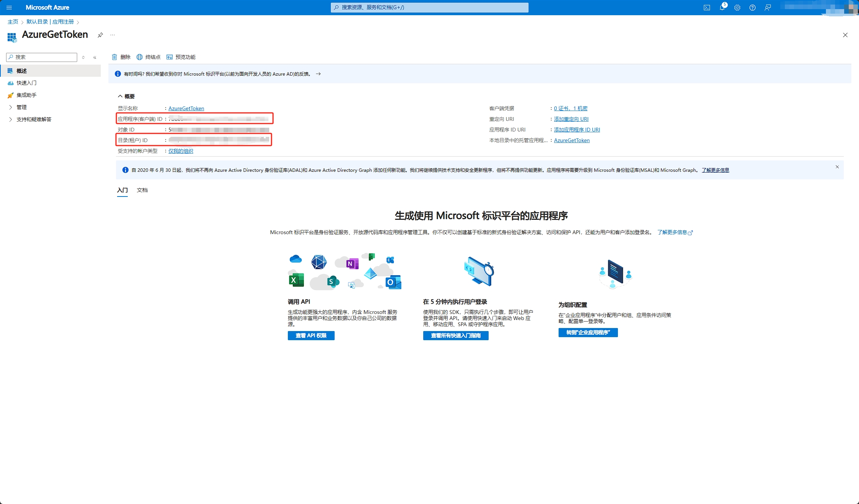Open the hamburger portal menu
Image resolution: width=859 pixels, height=504 pixels.
pyautogui.click(x=9, y=8)
